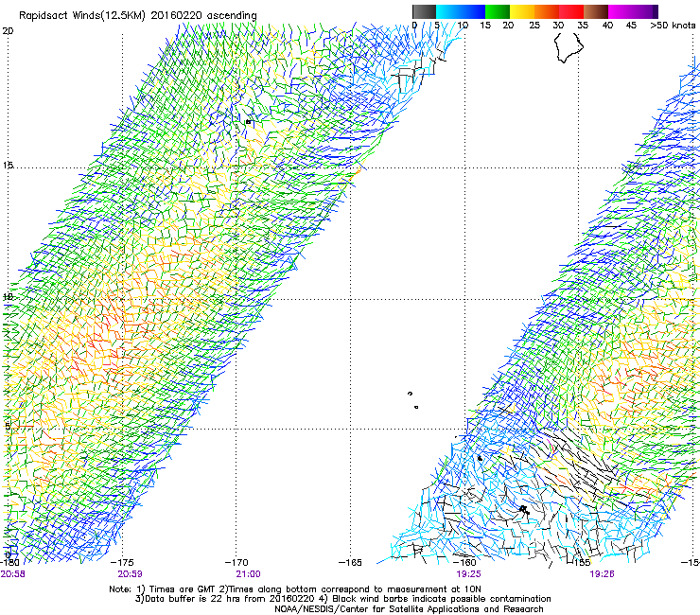Click the longitude label -175
Viewport: 700px width, 615px height.
click(x=122, y=562)
